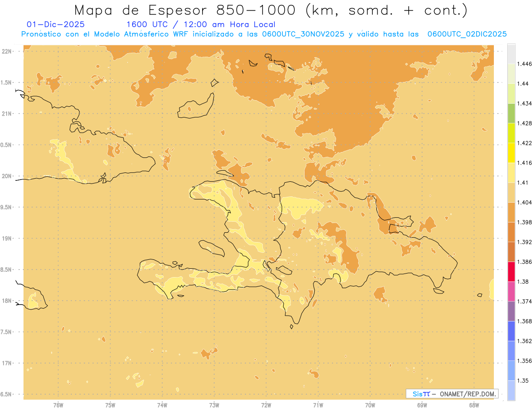The height and width of the screenshot is (411, 532).
Task: Click the colorbar value '1.404'
Action: tap(524, 202)
